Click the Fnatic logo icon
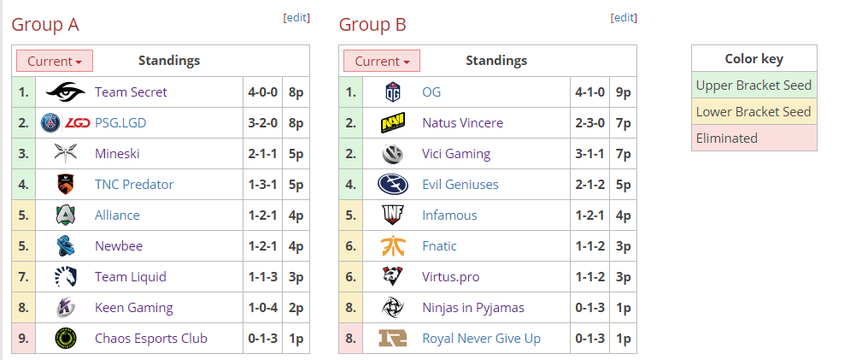 click(393, 246)
